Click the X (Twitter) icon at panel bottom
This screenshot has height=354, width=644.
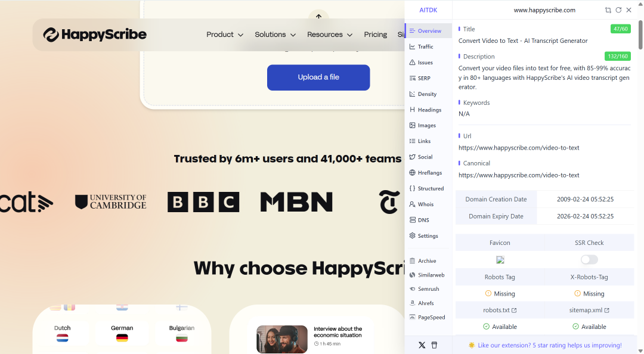pyautogui.click(x=422, y=345)
